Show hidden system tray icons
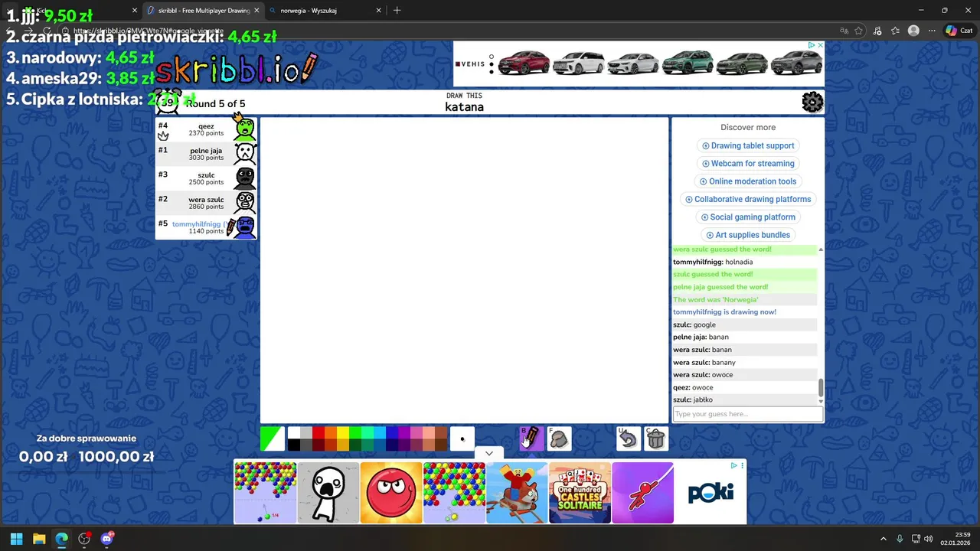The width and height of the screenshot is (980, 551). [883, 539]
